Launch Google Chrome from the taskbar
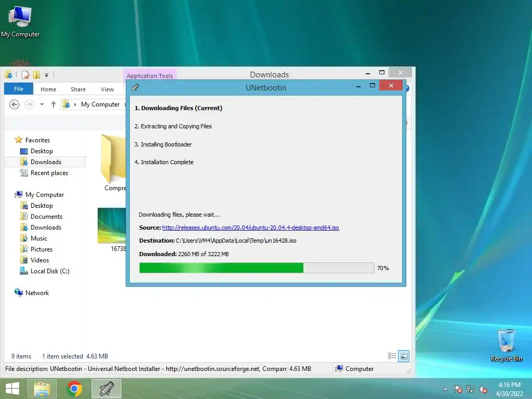532x399 pixels. tap(74, 389)
